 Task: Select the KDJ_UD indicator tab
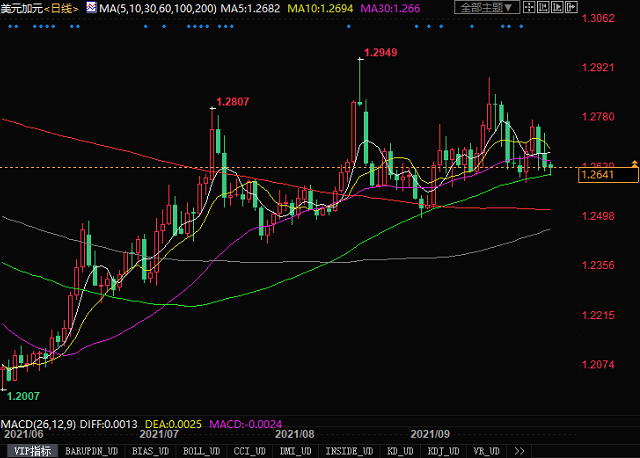pyautogui.click(x=440, y=451)
